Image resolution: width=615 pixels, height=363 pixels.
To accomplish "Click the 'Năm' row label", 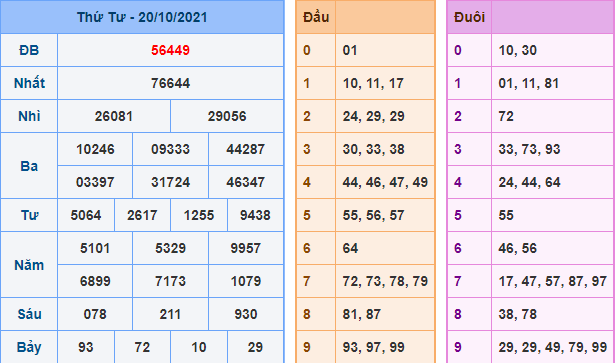I will click(x=29, y=265).
